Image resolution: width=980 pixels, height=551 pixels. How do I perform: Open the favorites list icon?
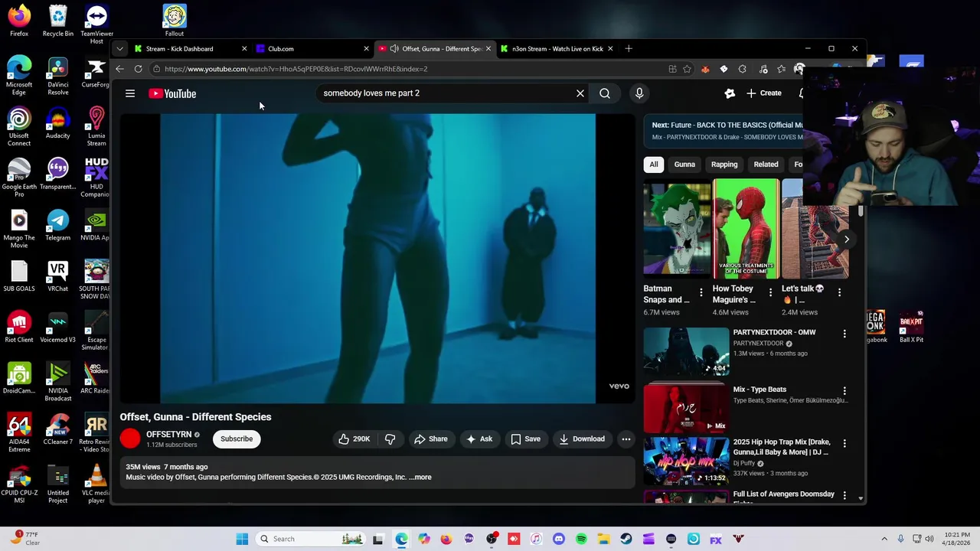tap(781, 69)
